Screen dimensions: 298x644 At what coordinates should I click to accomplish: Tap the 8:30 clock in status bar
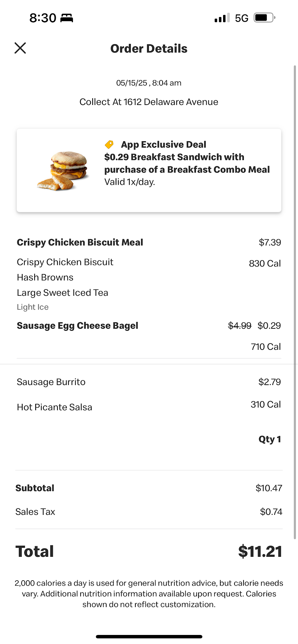(x=43, y=18)
